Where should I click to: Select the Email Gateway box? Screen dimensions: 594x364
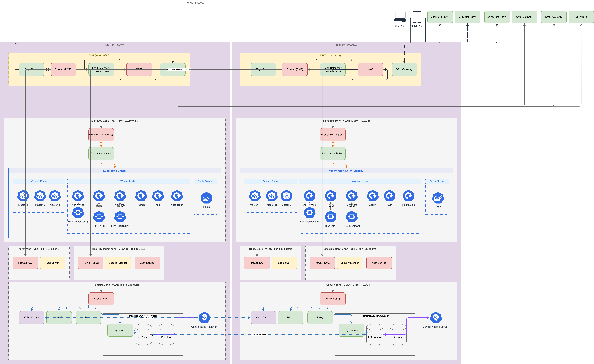point(554,17)
